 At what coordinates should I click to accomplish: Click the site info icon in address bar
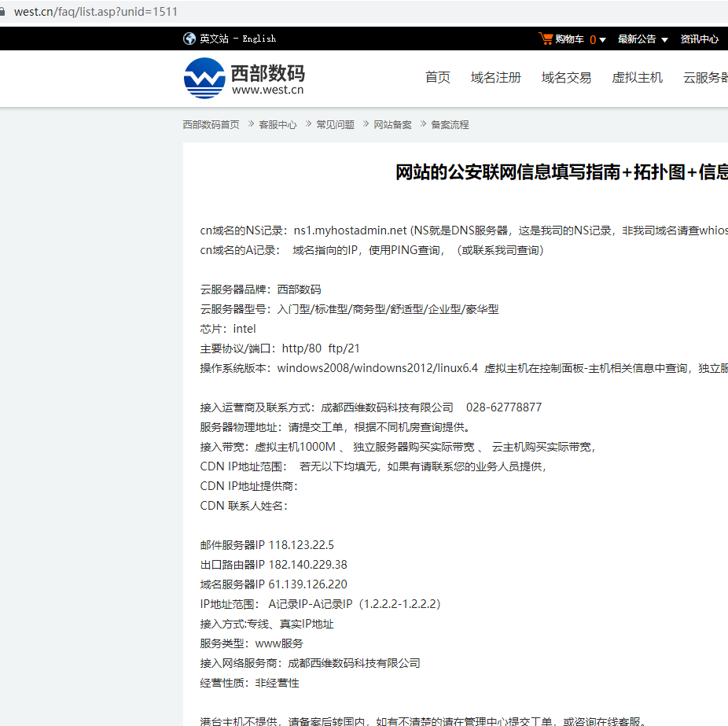point(8,11)
